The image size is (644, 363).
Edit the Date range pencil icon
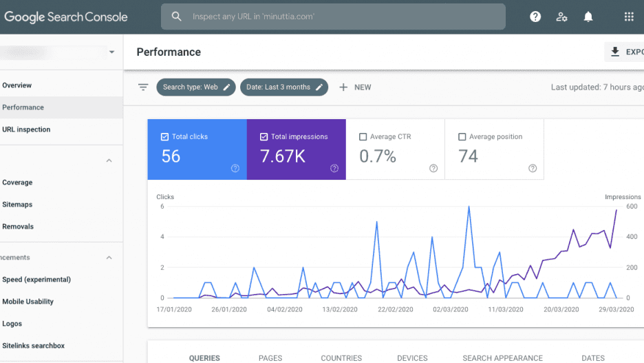pos(319,87)
